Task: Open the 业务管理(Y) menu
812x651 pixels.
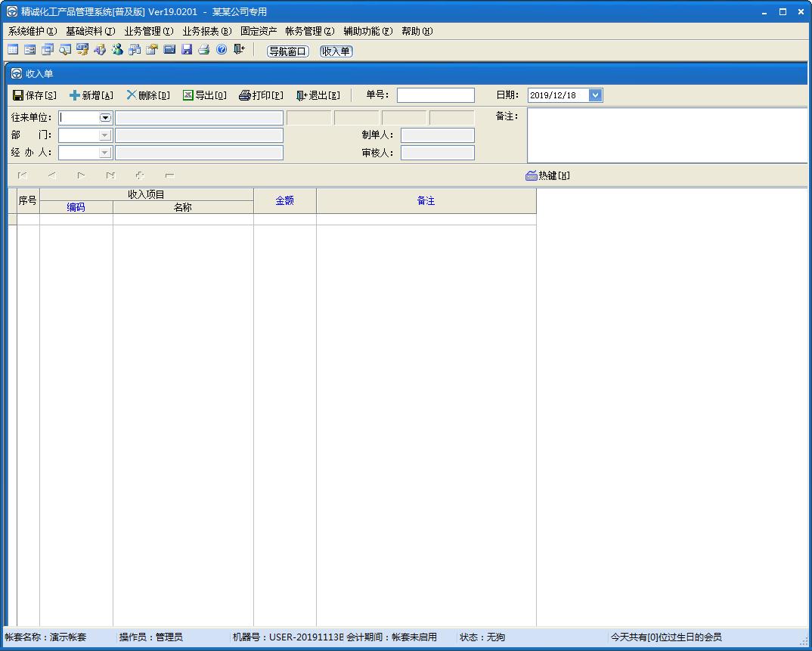Action: [x=149, y=31]
